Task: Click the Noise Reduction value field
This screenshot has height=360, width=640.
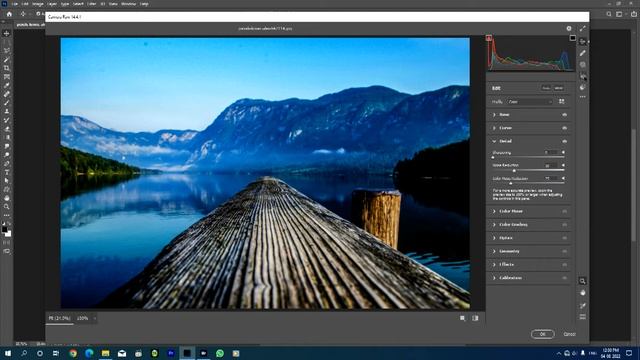Action: point(551,165)
